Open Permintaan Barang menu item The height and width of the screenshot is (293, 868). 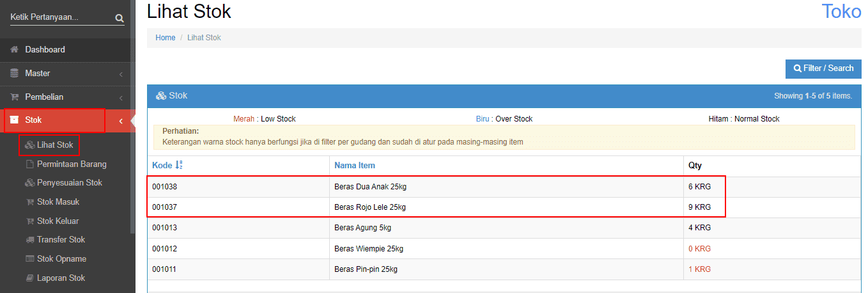point(71,164)
